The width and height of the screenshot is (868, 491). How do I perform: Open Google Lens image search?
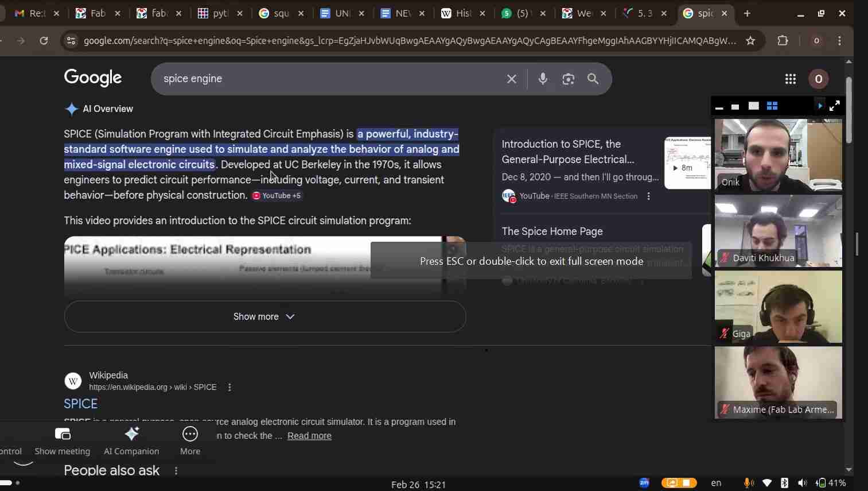(x=569, y=79)
